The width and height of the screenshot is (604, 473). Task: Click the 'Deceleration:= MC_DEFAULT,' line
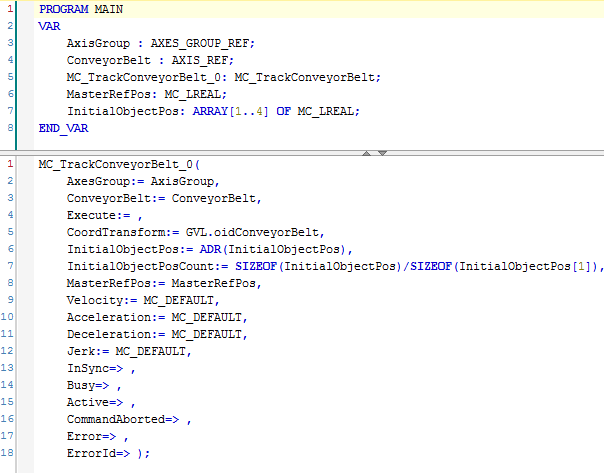tap(157, 334)
